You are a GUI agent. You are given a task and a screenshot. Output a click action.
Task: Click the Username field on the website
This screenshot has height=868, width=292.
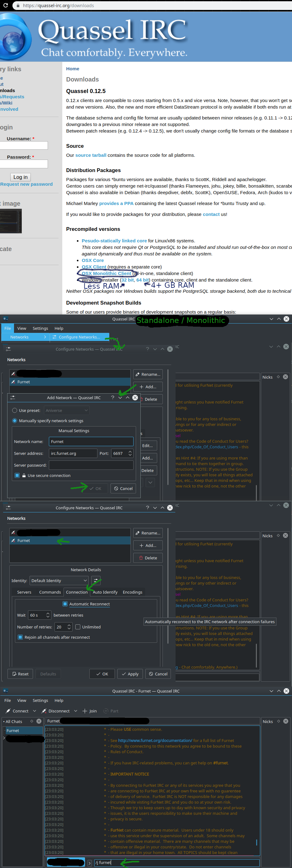[x=24, y=145]
